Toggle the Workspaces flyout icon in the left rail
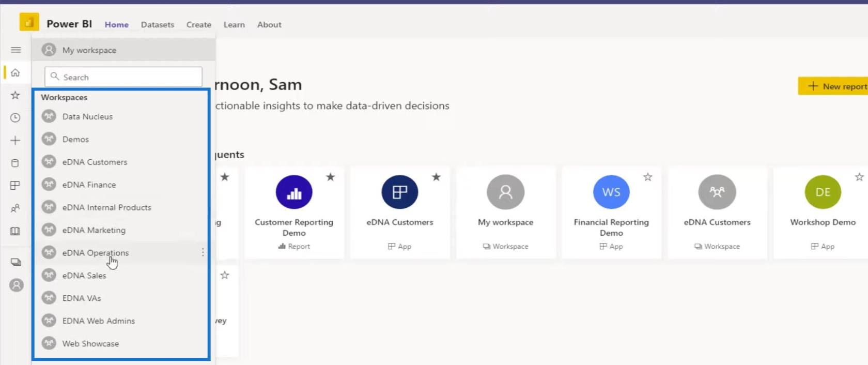The height and width of the screenshot is (365, 868). [16, 262]
